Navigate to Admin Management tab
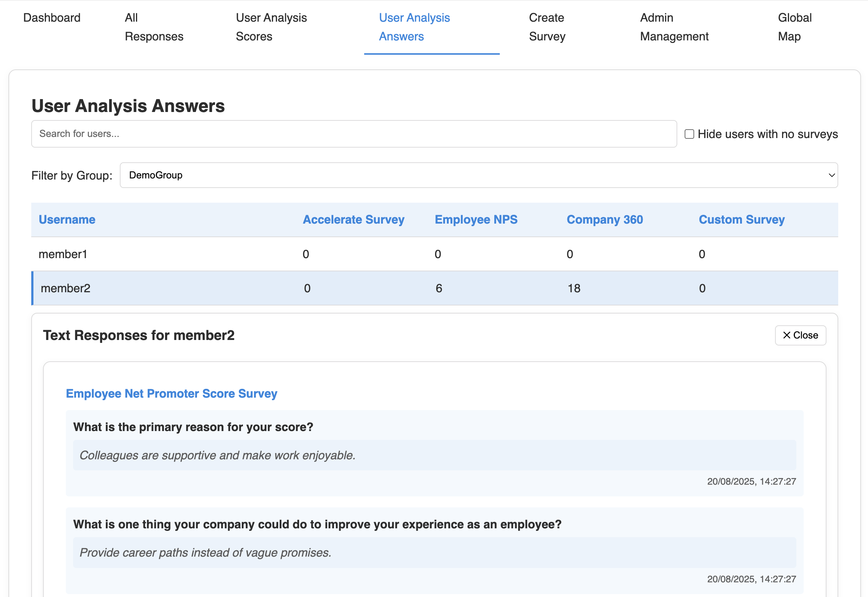 [674, 27]
